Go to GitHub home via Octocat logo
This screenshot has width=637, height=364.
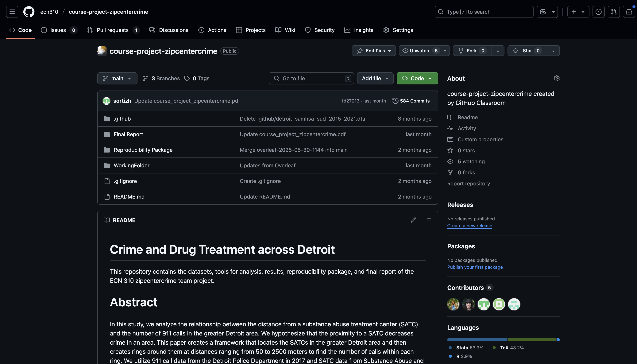[x=29, y=12]
